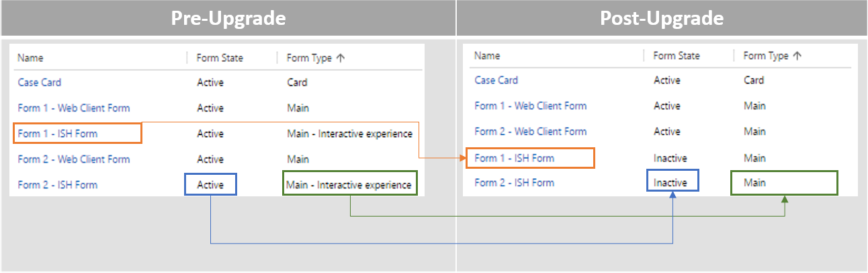Screen dimensions: 868x273
Task: Select Form 2 - ISH Form in Post-Upgrade list
Action: pyautogui.click(x=515, y=182)
